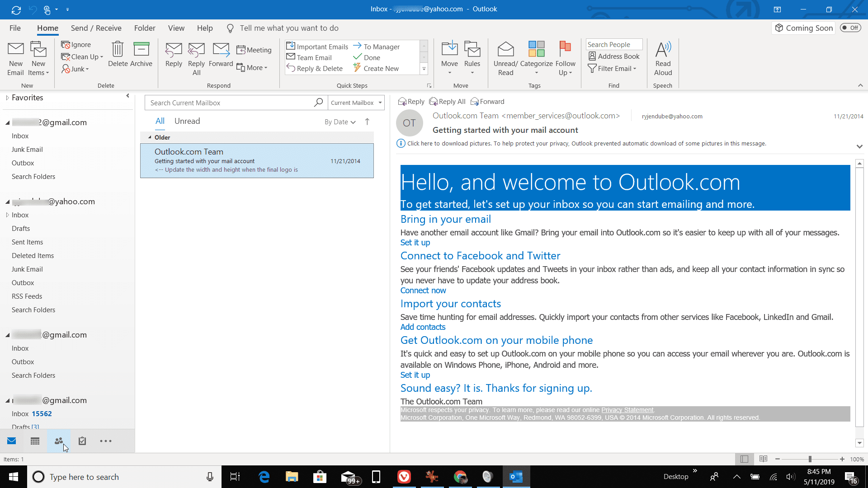Reply from the reading pane
868x488 pixels.
click(411, 102)
